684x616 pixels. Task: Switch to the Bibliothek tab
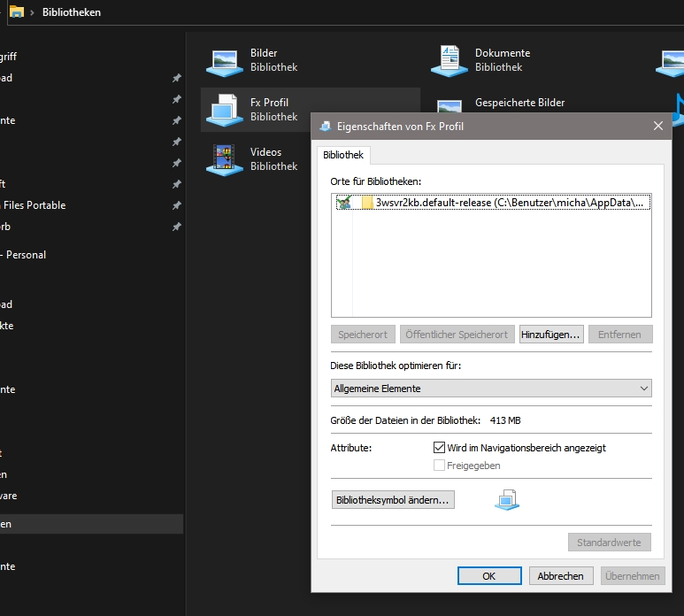pyautogui.click(x=343, y=155)
